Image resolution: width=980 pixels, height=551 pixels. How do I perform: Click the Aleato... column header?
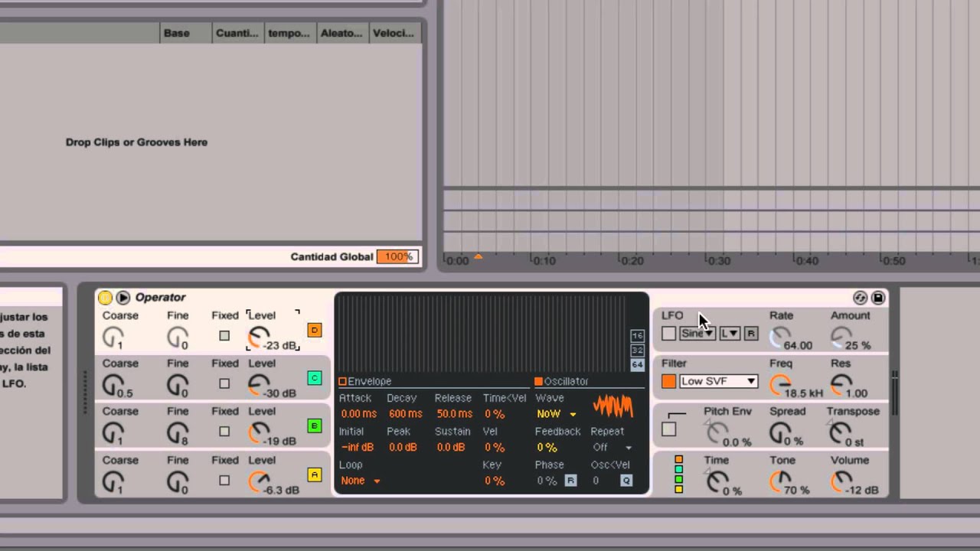(341, 33)
